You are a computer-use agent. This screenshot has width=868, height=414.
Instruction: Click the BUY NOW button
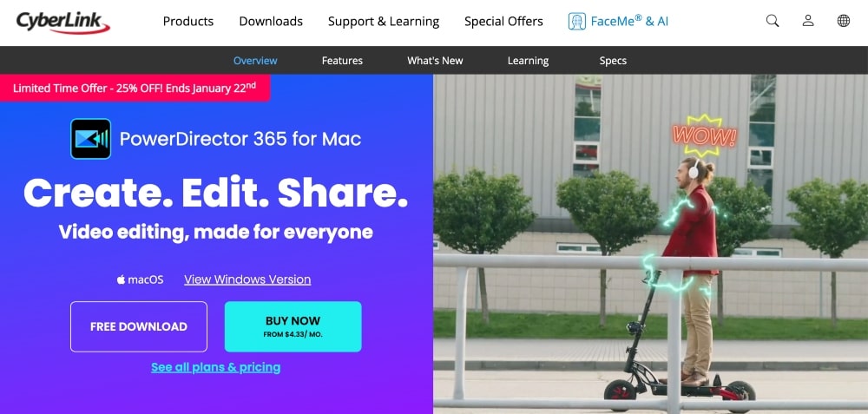293,326
